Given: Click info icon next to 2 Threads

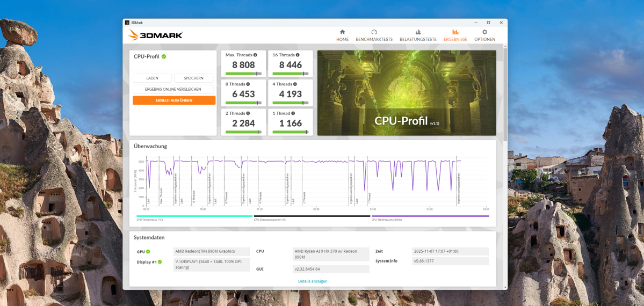Looking at the screenshot, I should 248,113.
